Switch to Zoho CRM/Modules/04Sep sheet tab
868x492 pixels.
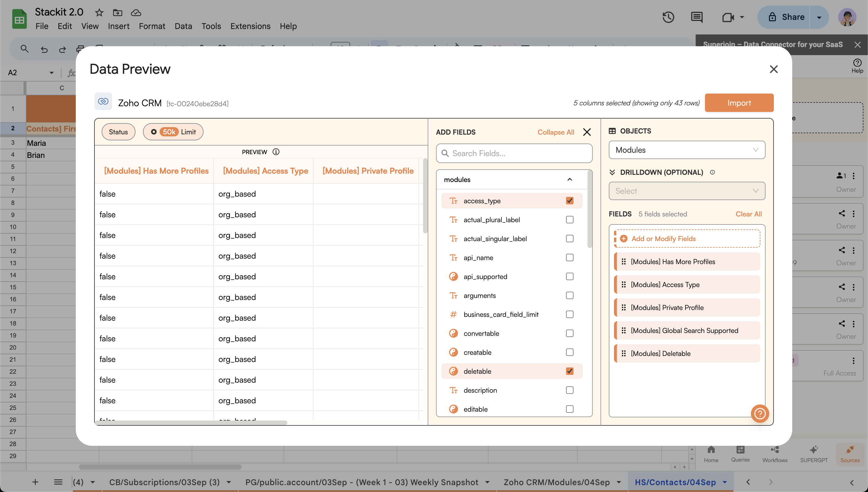557,482
